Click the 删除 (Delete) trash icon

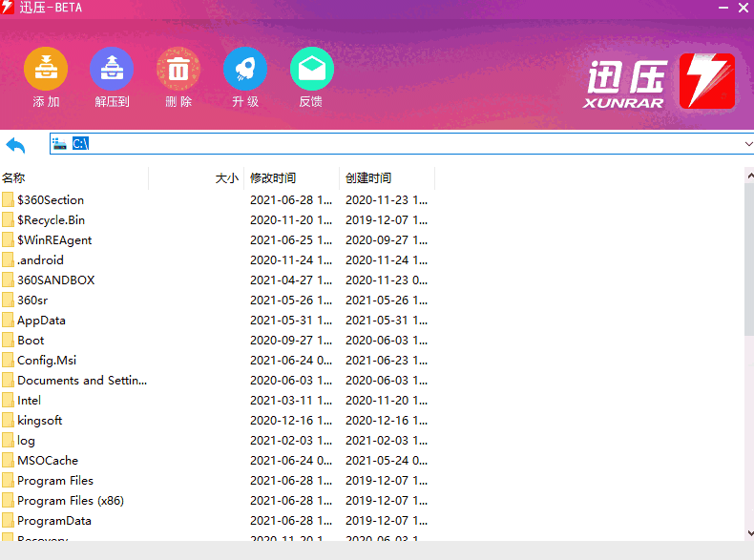tap(178, 70)
